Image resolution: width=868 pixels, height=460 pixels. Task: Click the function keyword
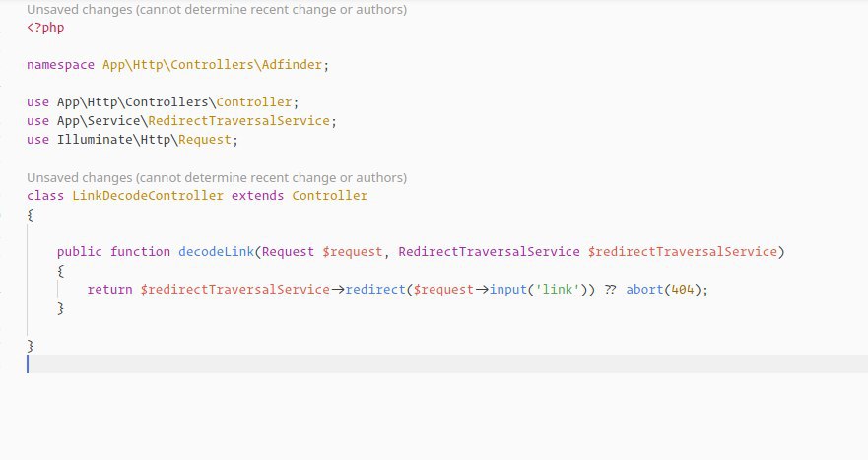[140, 252]
